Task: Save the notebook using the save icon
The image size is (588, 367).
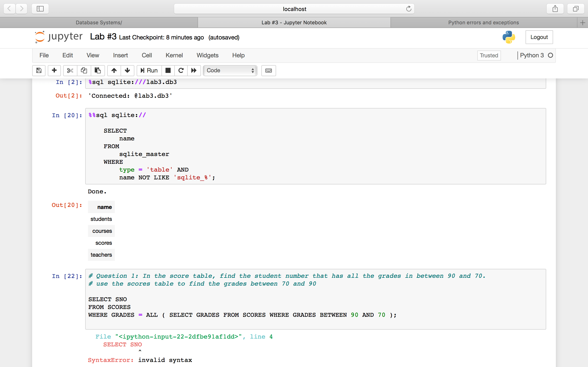Action: click(39, 70)
